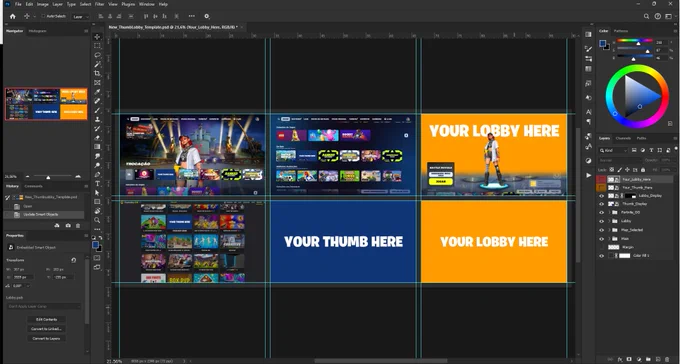The image size is (680, 364).
Task: Change the screen mode icon
Action: [97, 267]
